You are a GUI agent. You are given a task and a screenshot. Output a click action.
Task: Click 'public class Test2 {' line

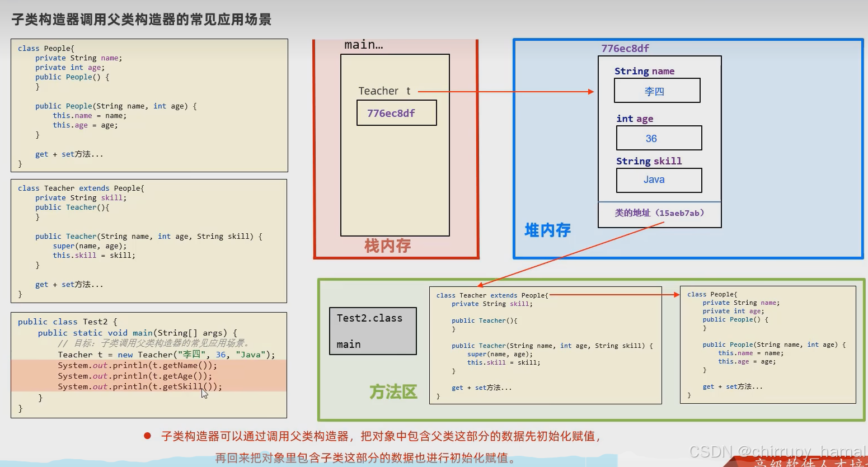click(x=68, y=322)
